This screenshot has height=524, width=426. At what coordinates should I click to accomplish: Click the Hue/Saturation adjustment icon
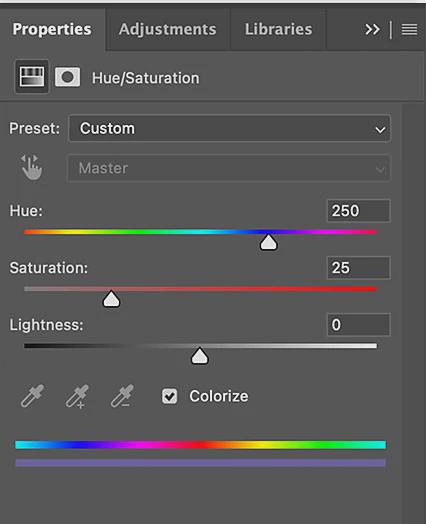tap(32, 77)
